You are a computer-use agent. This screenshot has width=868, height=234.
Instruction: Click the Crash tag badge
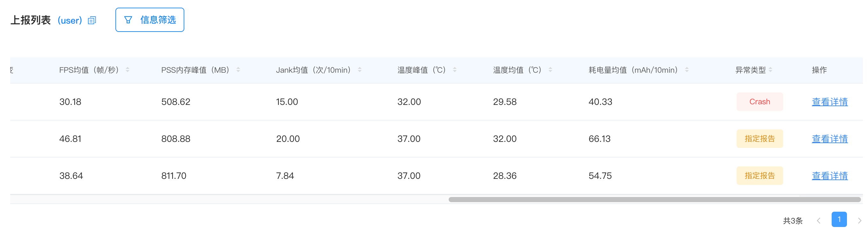(x=760, y=102)
